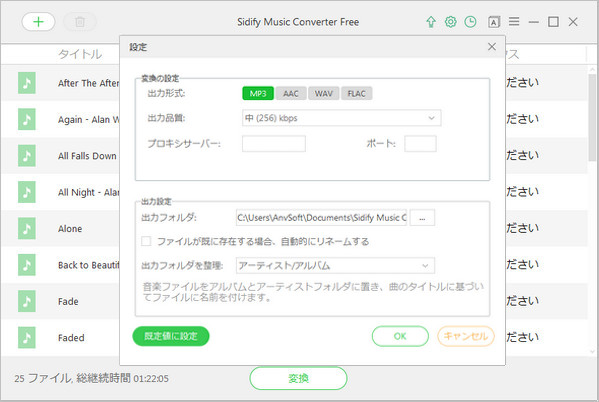This screenshot has height=402, width=599.
Task: Click the green upload arrow icon
Action: point(431,22)
